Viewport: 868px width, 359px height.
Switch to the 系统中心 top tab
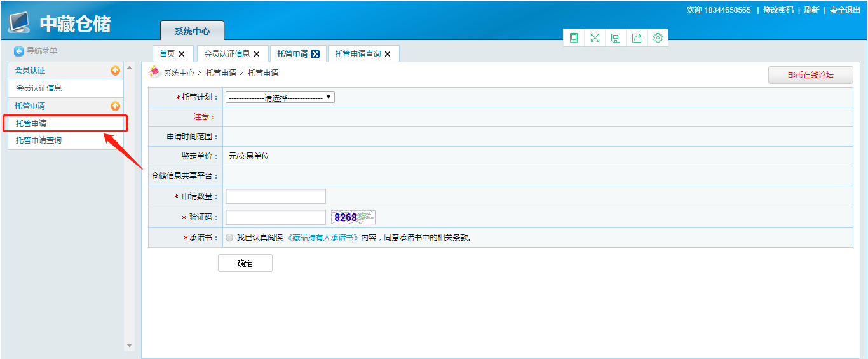click(192, 31)
